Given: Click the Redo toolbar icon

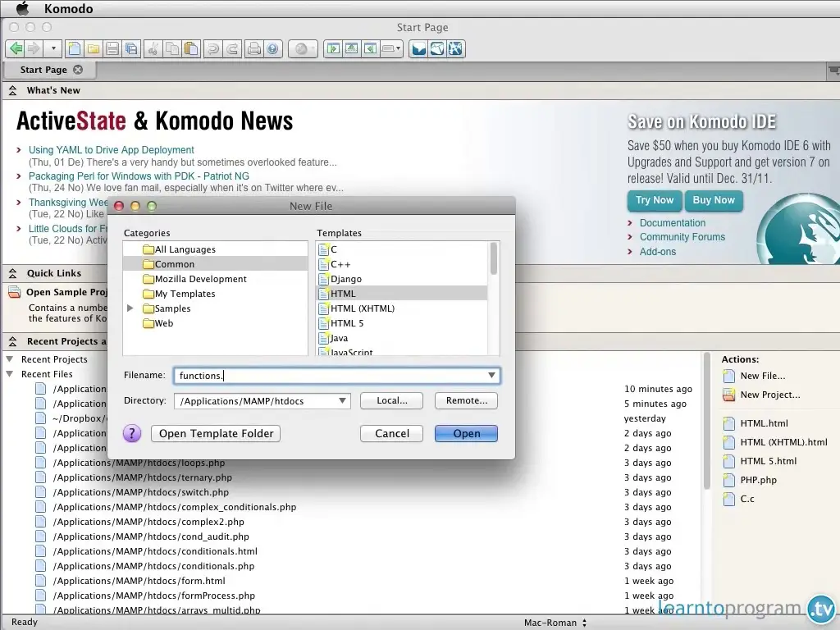Looking at the screenshot, I should 231,48.
